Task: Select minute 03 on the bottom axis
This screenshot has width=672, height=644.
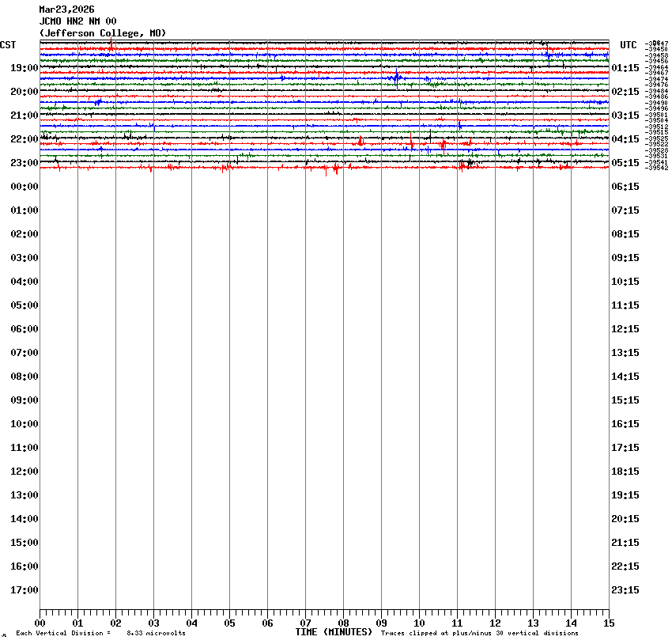Action: pos(153,623)
